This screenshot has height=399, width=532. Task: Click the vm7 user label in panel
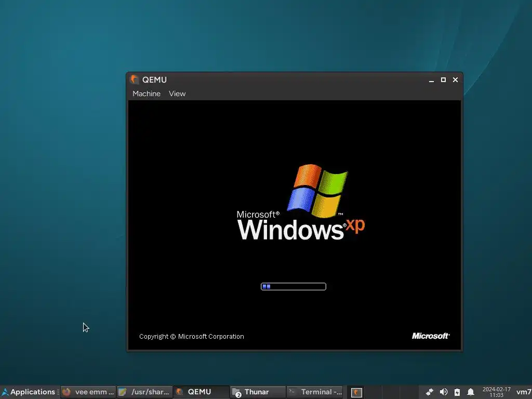click(x=524, y=392)
